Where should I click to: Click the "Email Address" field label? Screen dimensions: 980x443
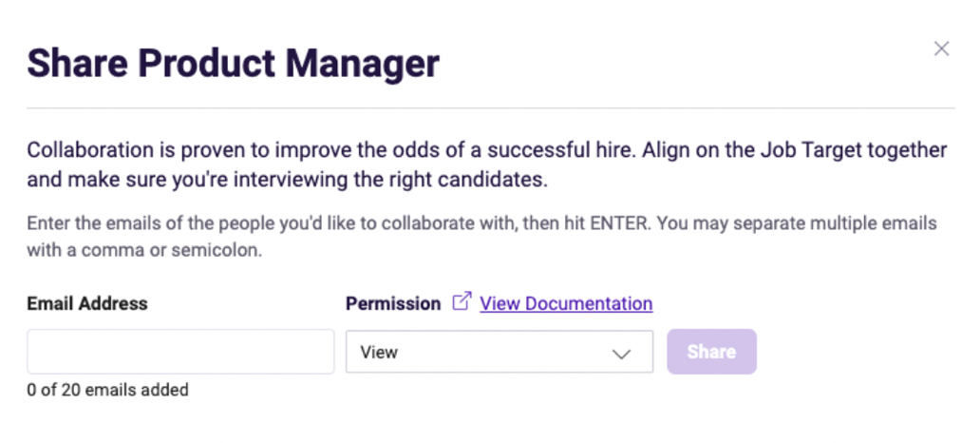[87, 304]
